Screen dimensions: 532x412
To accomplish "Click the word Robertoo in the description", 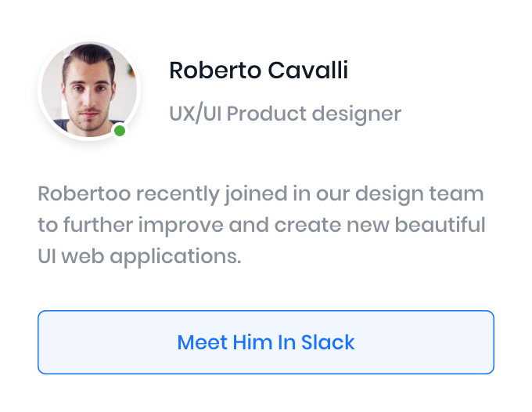I will click(x=77, y=193).
